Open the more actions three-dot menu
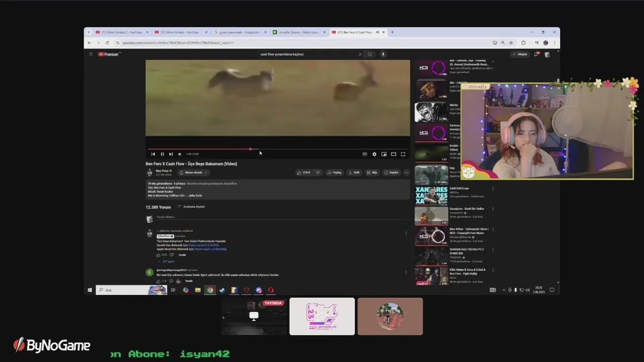Screen dimensions: 644x362 (407, 172)
